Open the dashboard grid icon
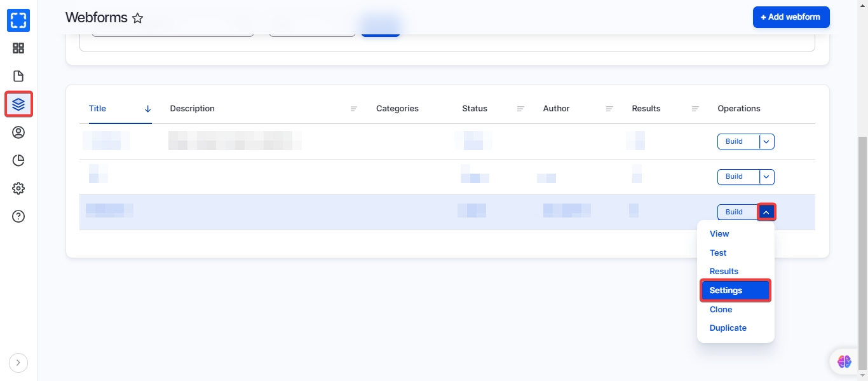868x381 pixels. 18,48
